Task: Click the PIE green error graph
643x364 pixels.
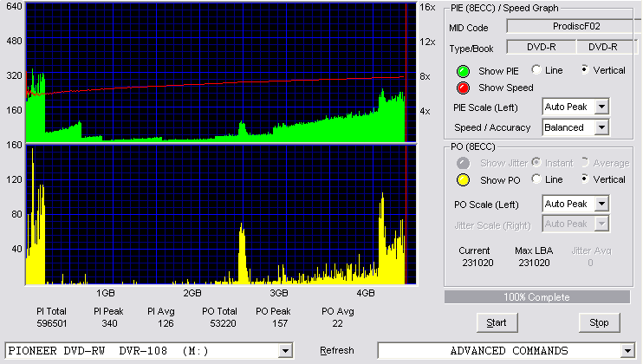Action: click(221, 73)
